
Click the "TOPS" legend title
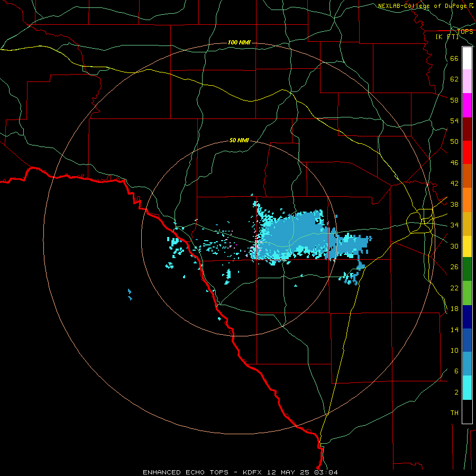click(x=465, y=31)
